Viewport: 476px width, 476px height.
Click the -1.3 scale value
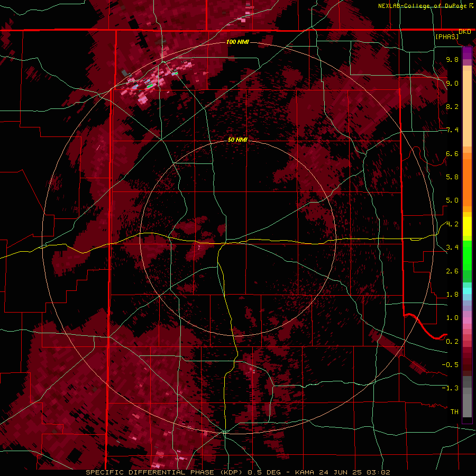click(450, 388)
